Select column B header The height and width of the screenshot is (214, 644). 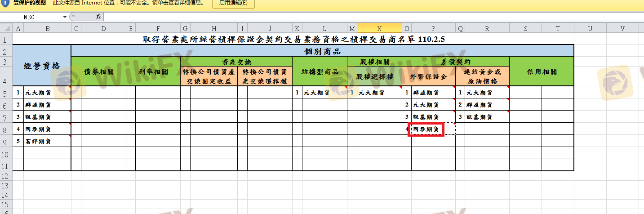coord(47,28)
